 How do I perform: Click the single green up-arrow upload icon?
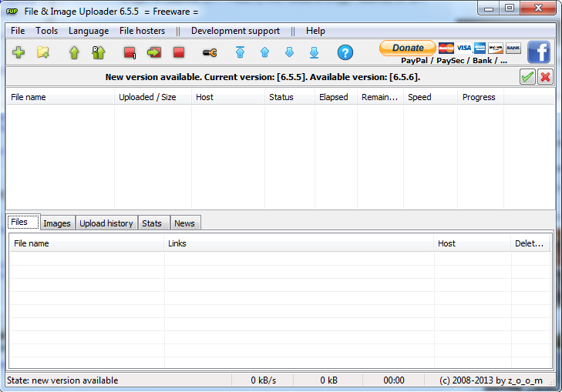(x=74, y=52)
